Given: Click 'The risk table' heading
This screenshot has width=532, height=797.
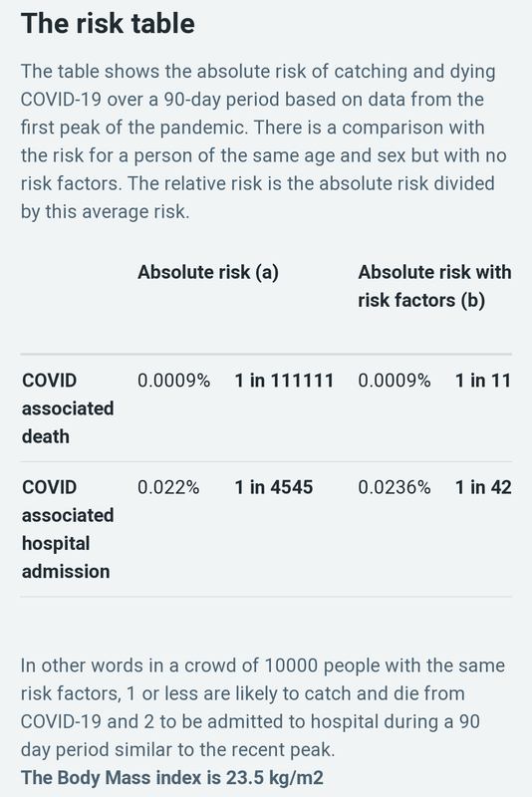Looking at the screenshot, I should click(108, 23).
